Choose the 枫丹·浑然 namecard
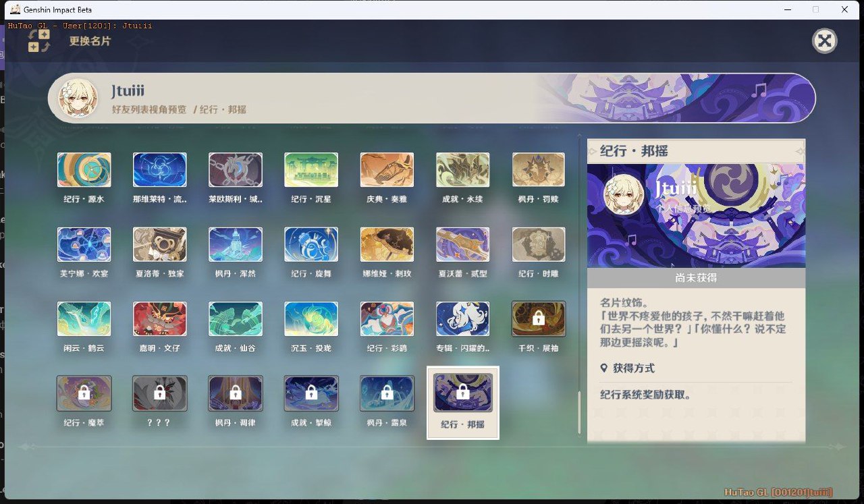This screenshot has height=504, width=864. click(x=236, y=244)
